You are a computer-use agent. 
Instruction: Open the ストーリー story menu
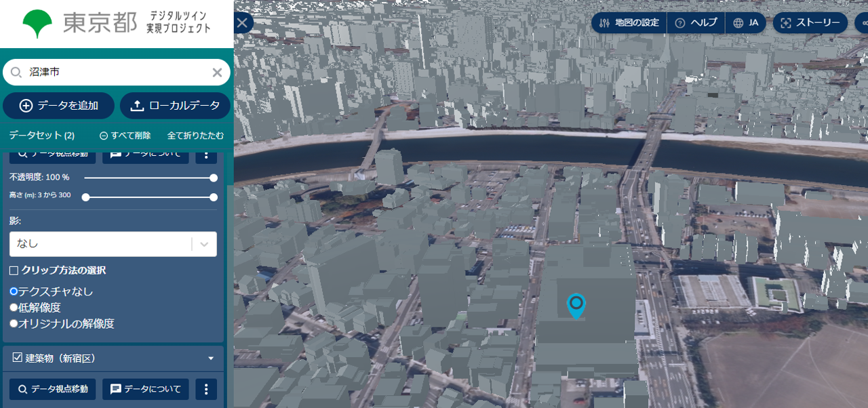pos(810,23)
